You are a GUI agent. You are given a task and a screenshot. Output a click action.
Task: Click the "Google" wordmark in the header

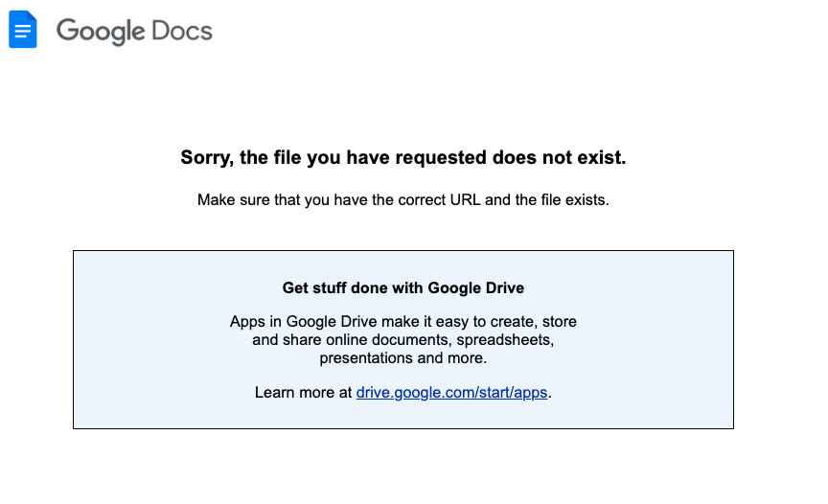(x=101, y=32)
